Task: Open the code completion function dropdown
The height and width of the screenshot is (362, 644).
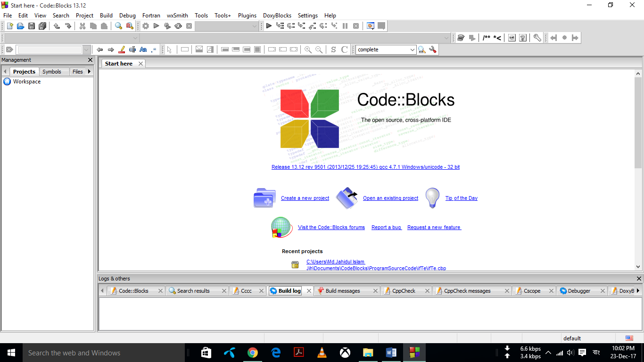Action: click(295, 38)
